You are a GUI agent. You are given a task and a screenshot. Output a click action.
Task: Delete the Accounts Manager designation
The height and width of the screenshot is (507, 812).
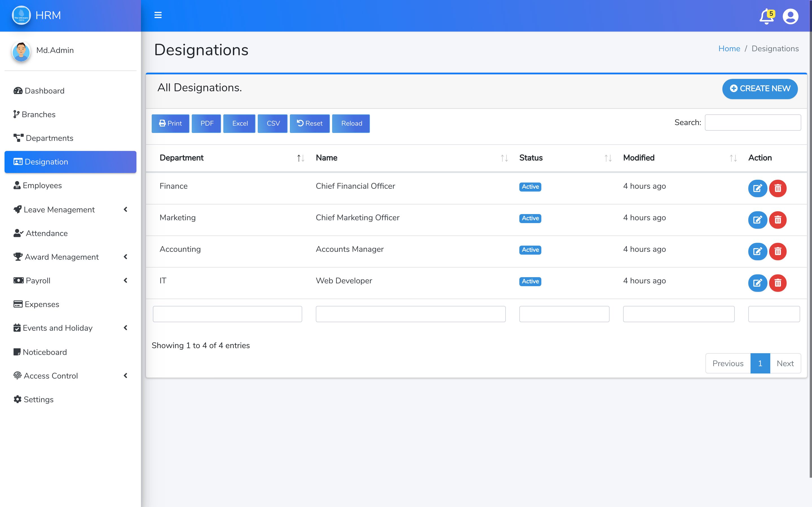[x=778, y=251]
